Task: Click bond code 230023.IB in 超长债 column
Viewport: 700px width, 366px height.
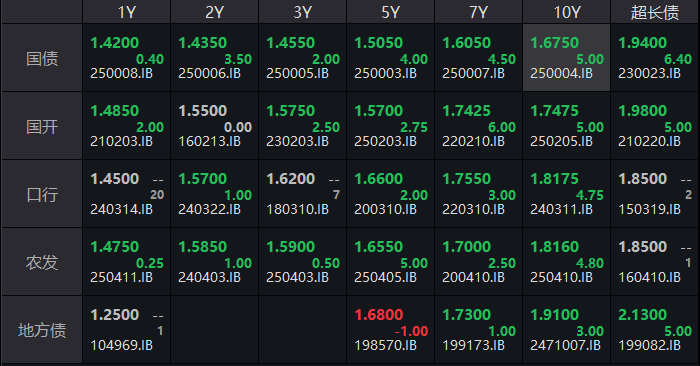Action: coord(650,74)
